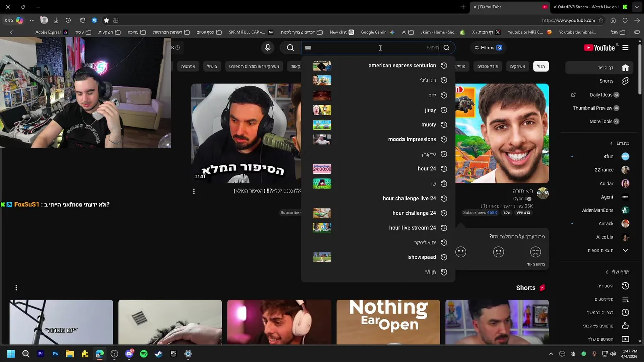Click the magnifier icon left of search box

(x=290, y=48)
